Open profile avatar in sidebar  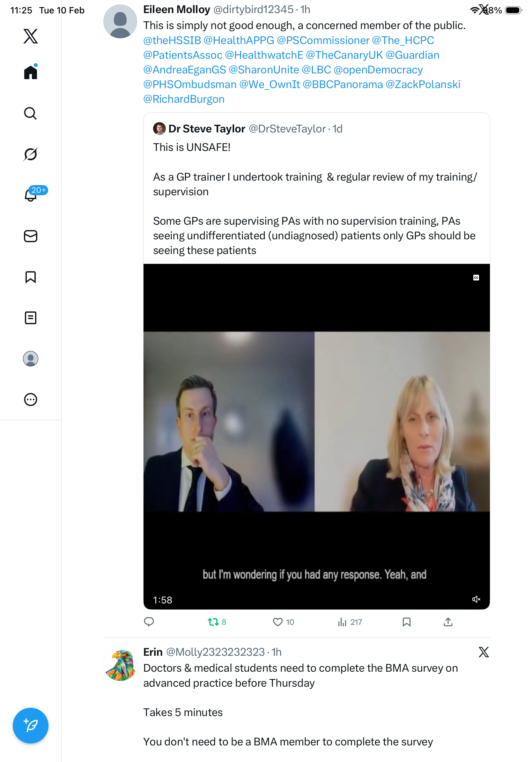tap(31, 359)
